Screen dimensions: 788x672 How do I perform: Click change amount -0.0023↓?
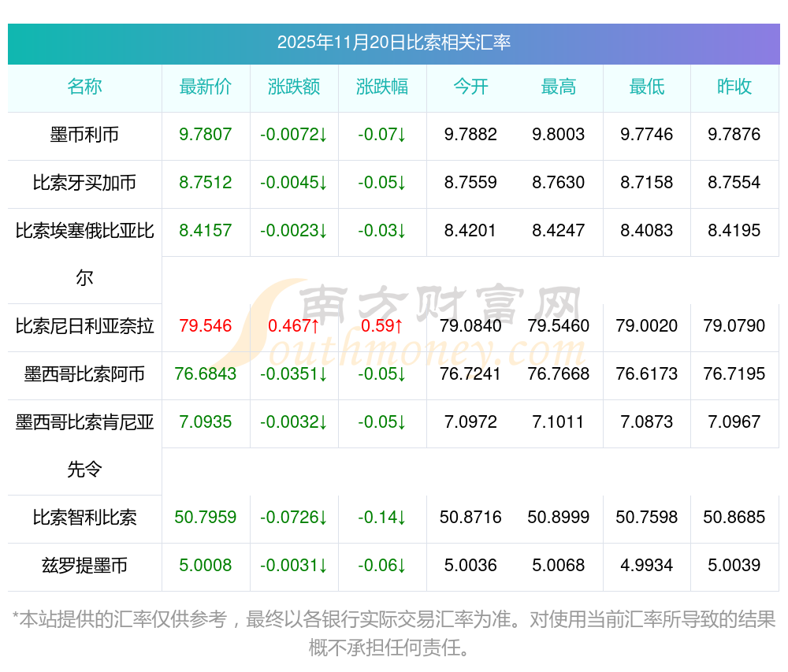point(294,231)
